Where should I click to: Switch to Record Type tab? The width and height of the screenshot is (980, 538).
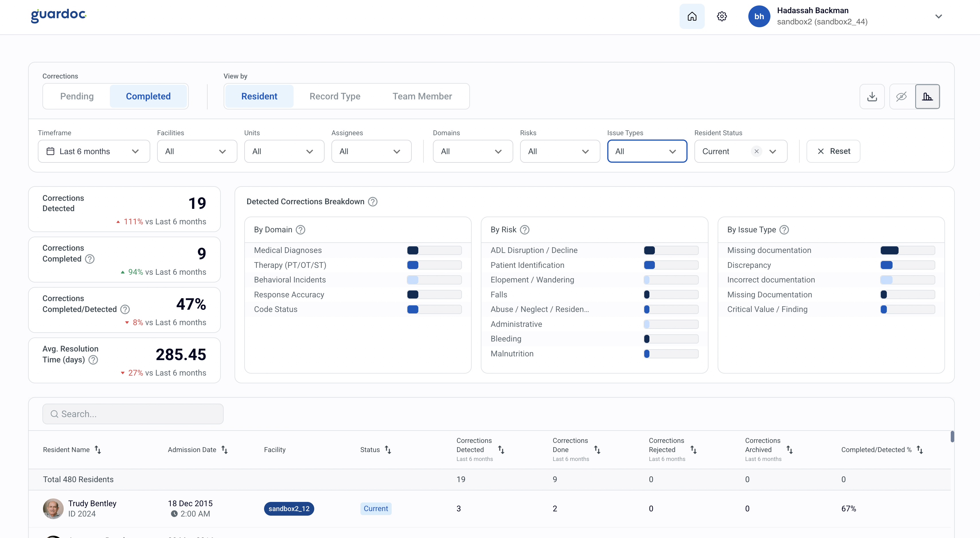tap(335, 96)
